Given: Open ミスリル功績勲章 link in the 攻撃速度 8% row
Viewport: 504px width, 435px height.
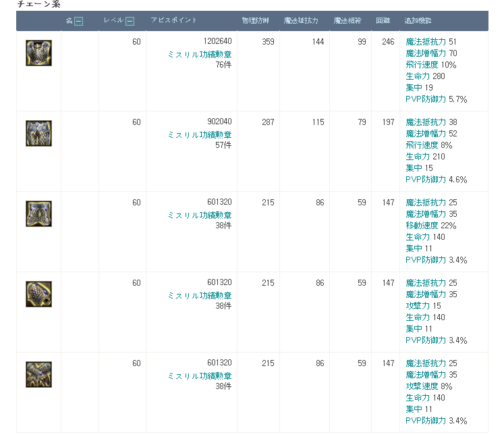Looking at the screenshot, I should pos(200,376).
